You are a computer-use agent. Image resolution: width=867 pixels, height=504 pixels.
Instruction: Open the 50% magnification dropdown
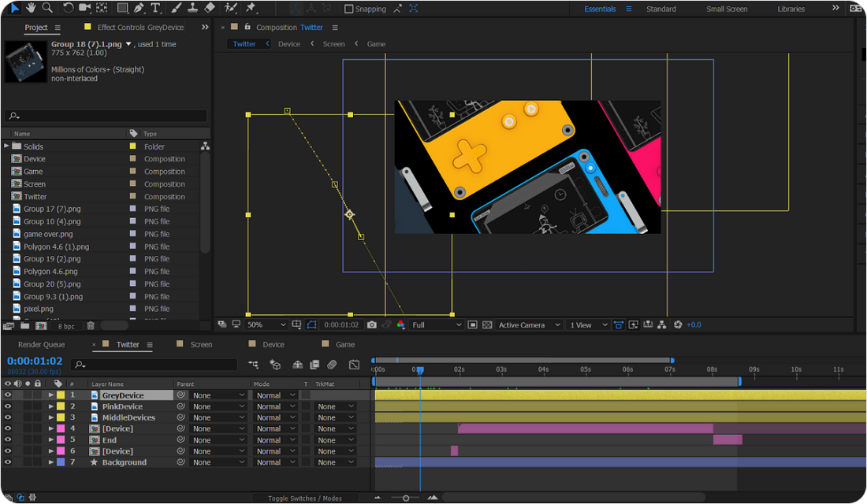(x=266, y=324)
